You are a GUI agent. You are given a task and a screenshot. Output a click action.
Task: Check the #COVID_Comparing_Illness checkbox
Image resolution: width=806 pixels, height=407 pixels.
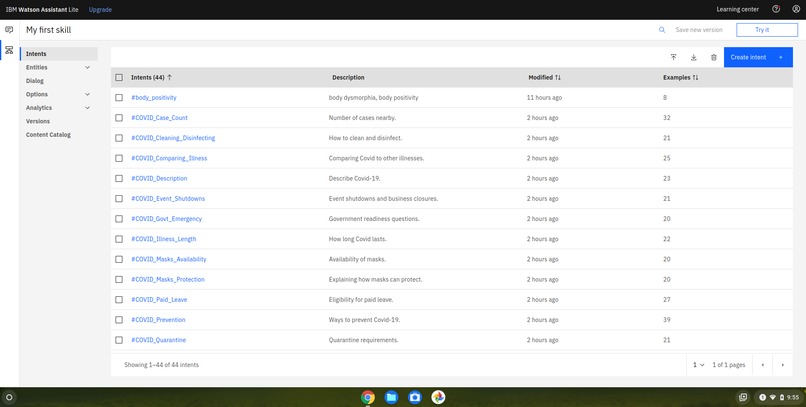(x=119, y=158)
